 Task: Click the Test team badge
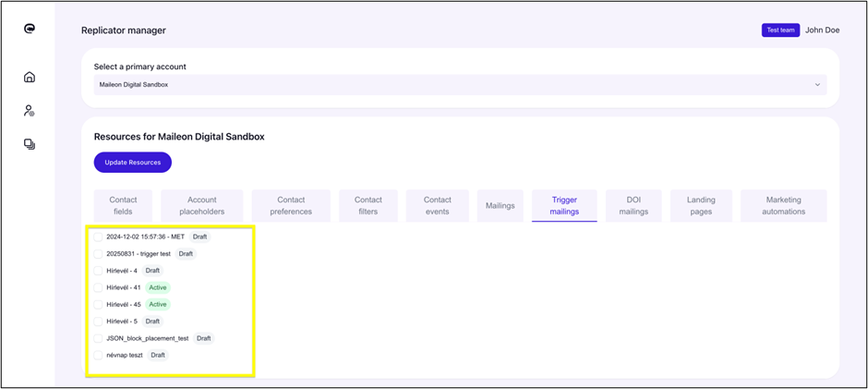click(x=780, y=30)
